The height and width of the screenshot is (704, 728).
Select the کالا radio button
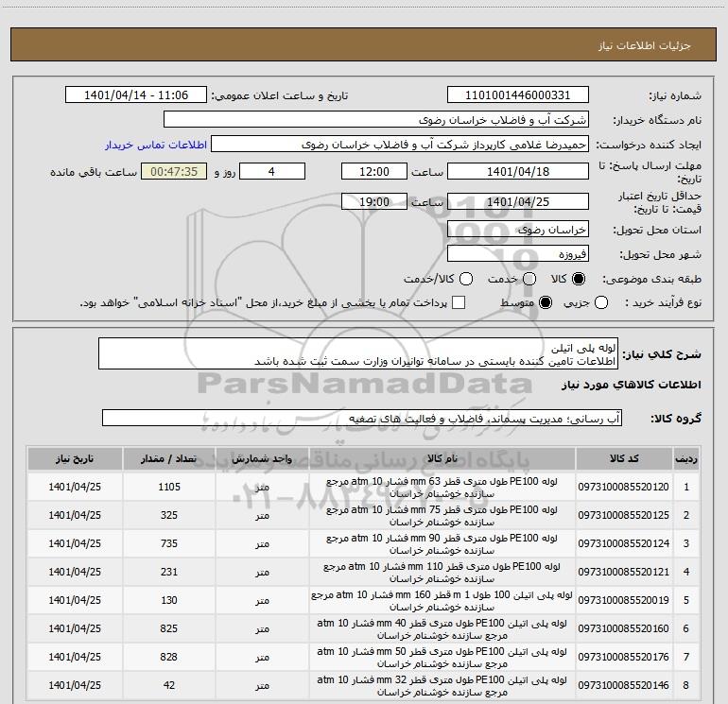pos(579,279)
